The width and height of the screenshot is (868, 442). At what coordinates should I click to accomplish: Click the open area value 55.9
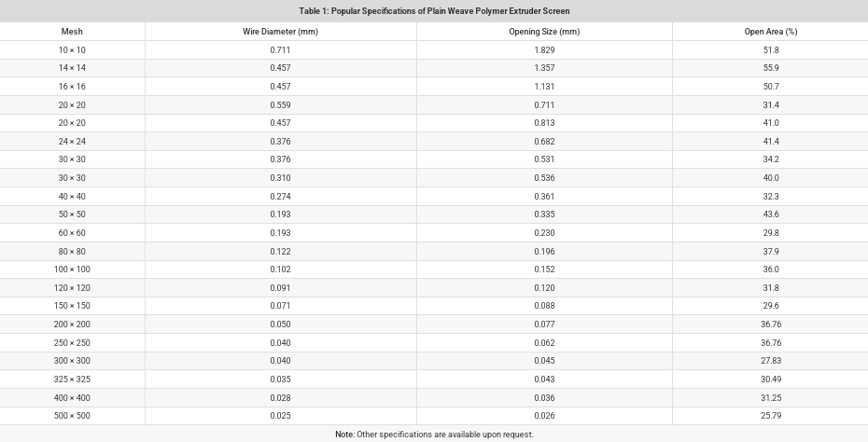(x=770, y=68)
